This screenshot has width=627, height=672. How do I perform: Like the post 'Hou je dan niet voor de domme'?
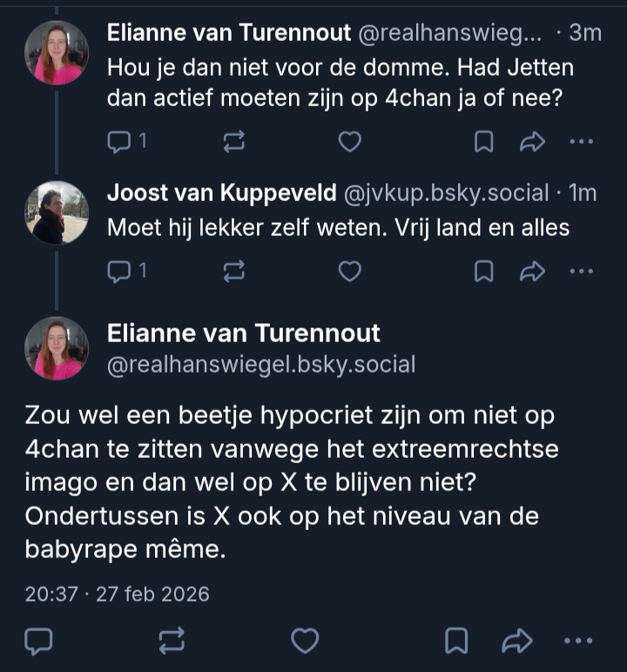point(349,142)
